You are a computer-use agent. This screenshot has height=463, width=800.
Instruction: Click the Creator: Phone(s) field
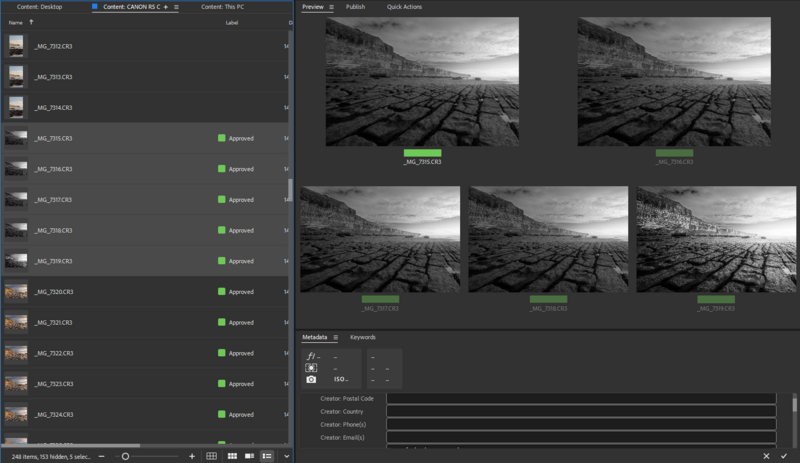click(x=581, y=425)
